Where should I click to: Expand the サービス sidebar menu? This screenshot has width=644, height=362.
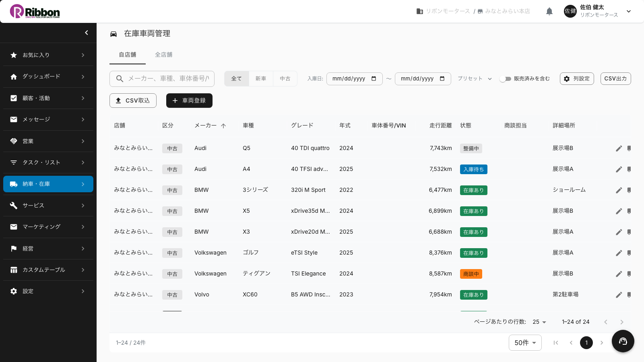pyautogui.click(x=83, y=206)
